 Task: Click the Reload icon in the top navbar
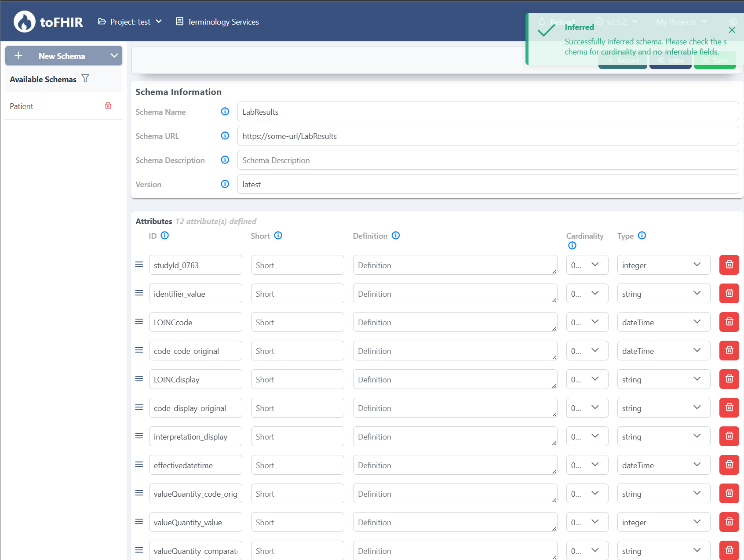pyautogui.click(x=541, y=21)
